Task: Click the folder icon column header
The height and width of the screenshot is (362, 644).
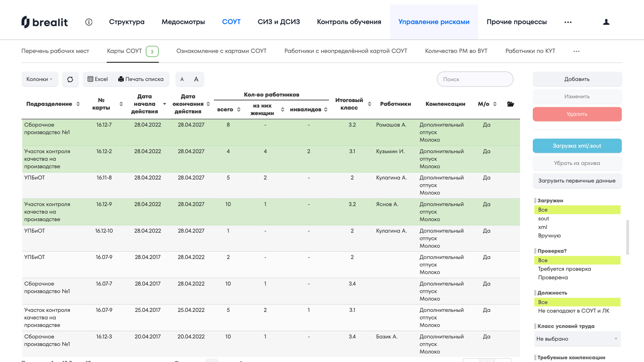Action: click(x=510, y=104)
